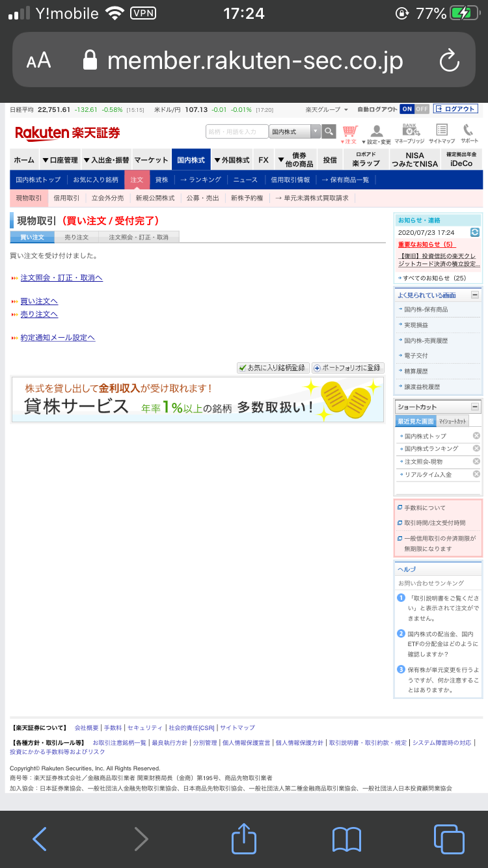Open the 口座管理 menu
The image size is (488, 868).
(60, 159)
